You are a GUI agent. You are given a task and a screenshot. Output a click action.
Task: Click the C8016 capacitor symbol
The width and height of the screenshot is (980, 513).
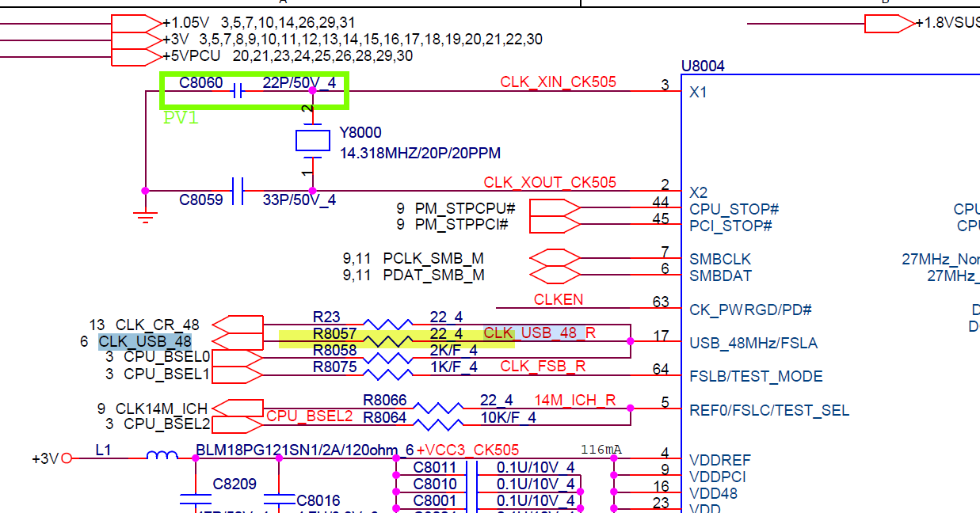[279, 499]
